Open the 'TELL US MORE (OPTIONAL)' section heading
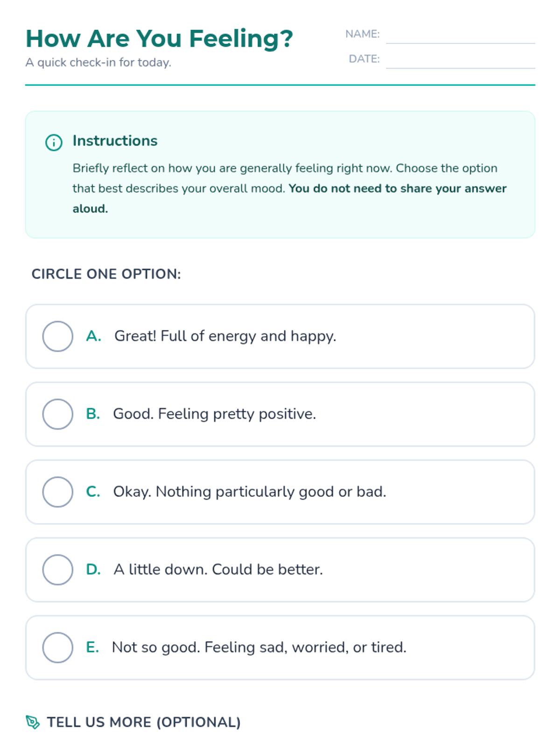This screenshot has height=747, width=560. [x=144, y=722]
